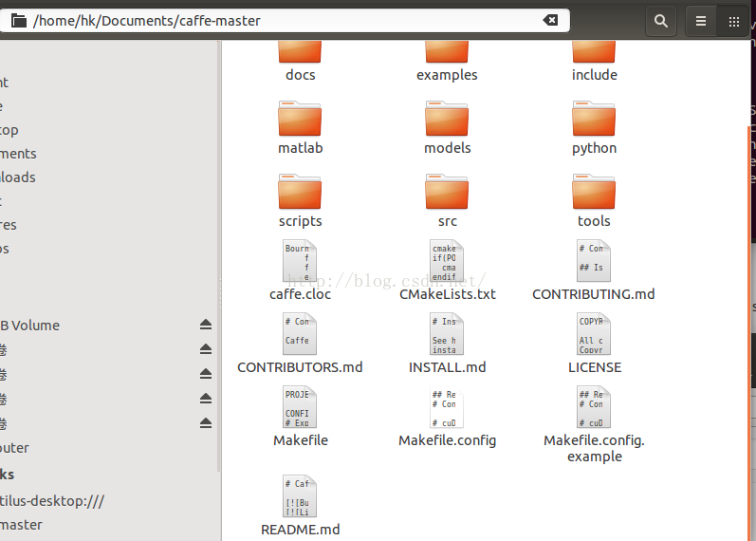The height and width of the screenshot is (541, 756).
Task: Click the 'CONTRIBUTING.md' file name
Action: (x=594, y=294)
